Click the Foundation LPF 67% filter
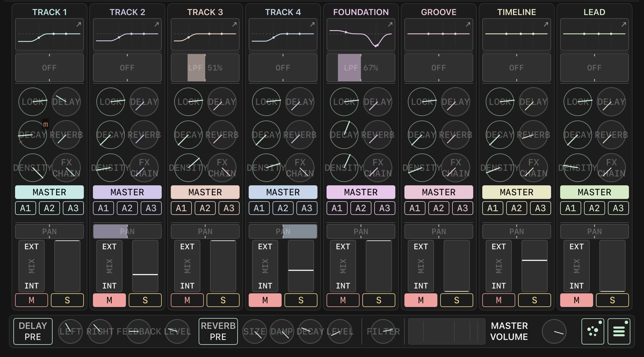The height and width of the screenshot is (357, 644). point(361,68)
